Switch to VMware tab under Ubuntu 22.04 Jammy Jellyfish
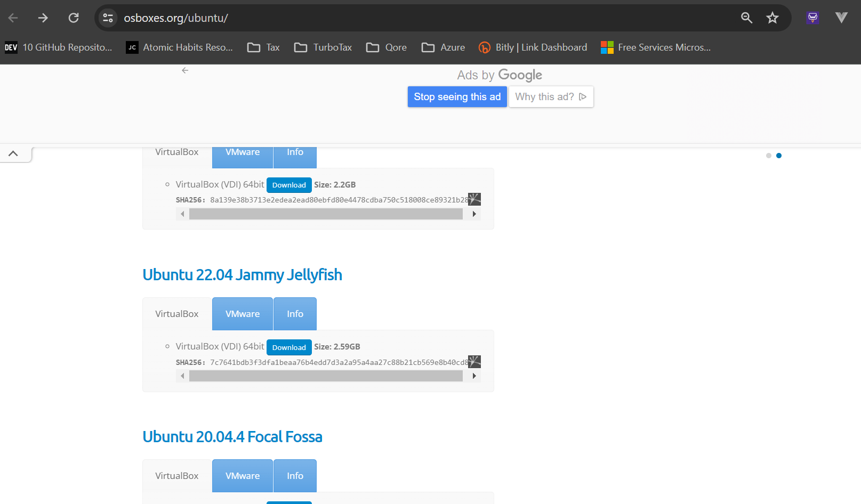This screenshot has width=861, height=504. 243,314
